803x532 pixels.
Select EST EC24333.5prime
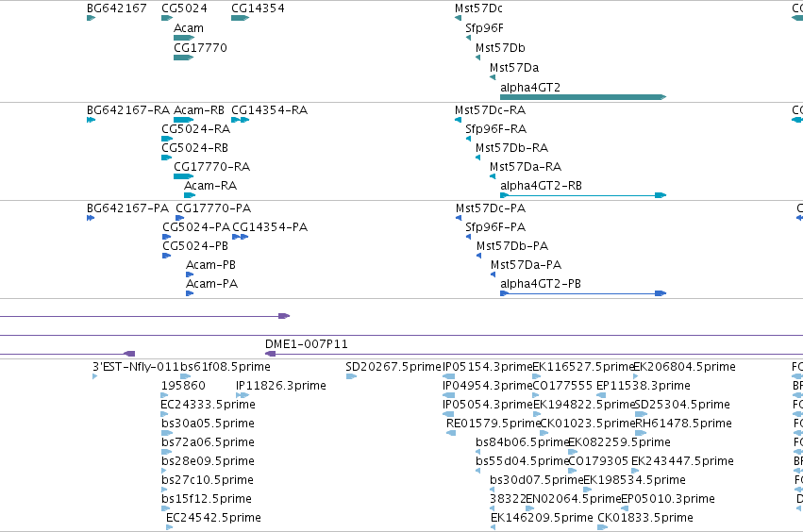click(x=208, y=405)
